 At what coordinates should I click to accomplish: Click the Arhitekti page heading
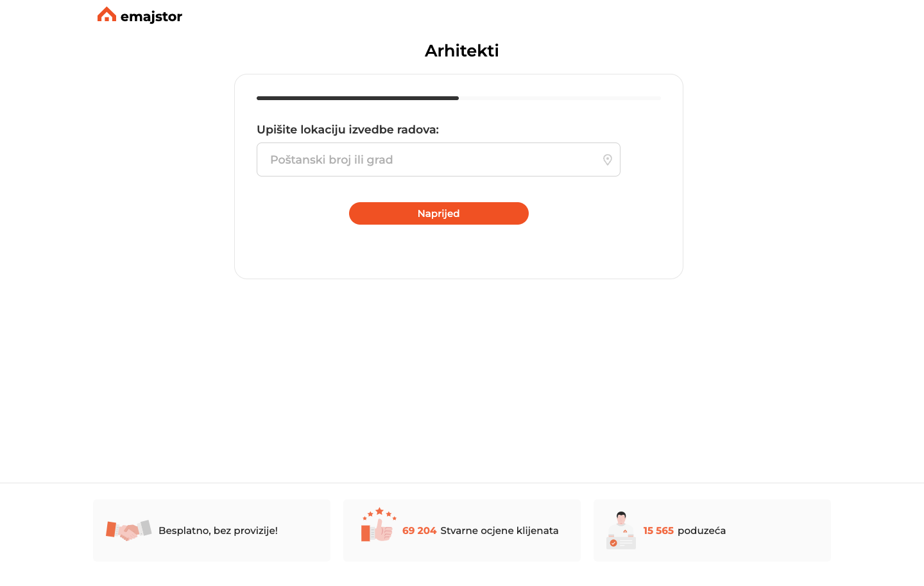(x=461, y=51)
